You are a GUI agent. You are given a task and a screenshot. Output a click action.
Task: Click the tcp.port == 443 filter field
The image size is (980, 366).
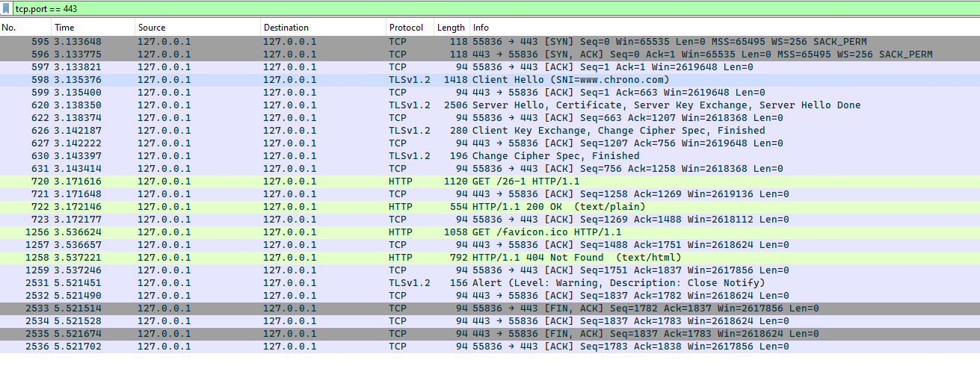[x=496, y=9]
